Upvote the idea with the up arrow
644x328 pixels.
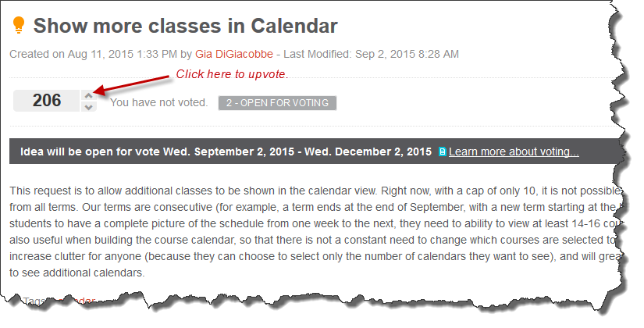tap(89, 95)
